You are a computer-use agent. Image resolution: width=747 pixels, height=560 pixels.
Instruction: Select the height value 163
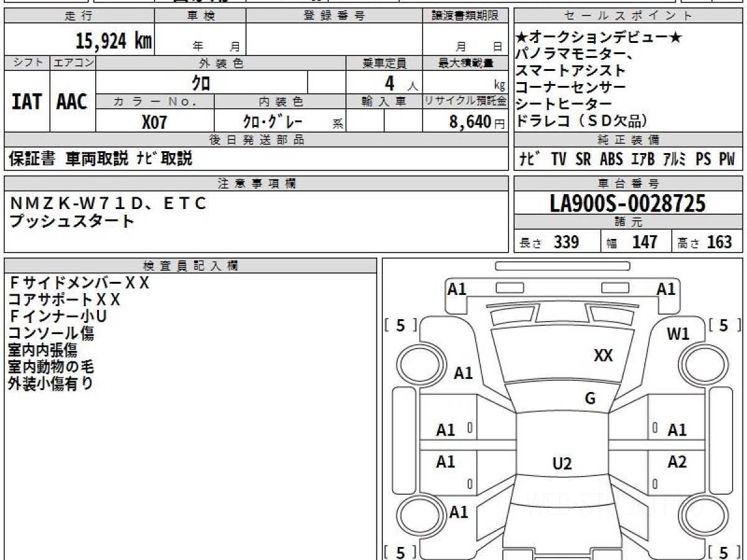(720, 242)
